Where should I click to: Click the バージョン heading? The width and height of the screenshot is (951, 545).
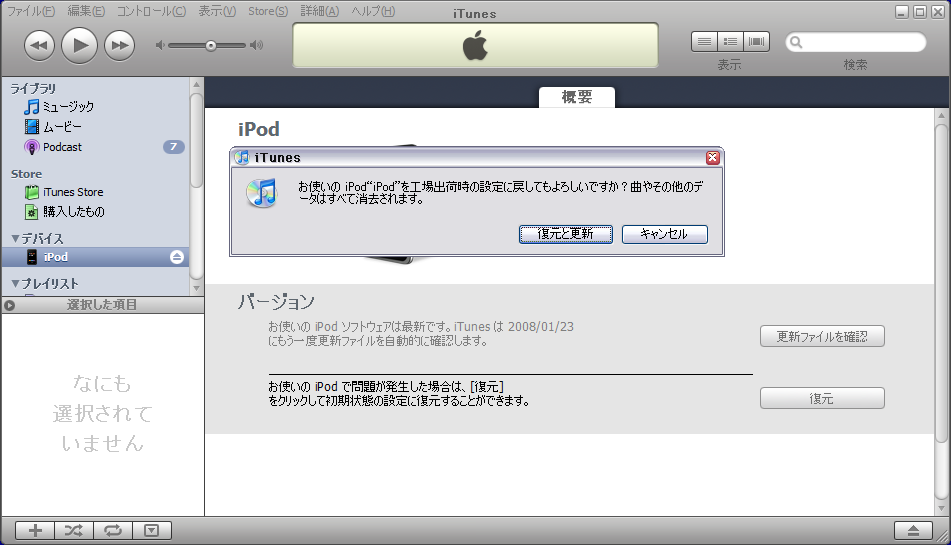coord(276,301)
